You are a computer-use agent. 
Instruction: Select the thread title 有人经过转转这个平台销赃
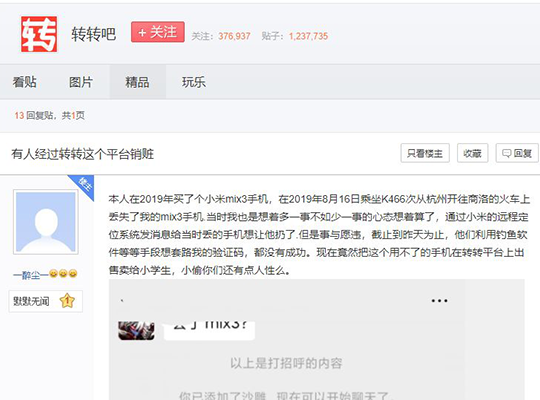click(x=83, y=154)
